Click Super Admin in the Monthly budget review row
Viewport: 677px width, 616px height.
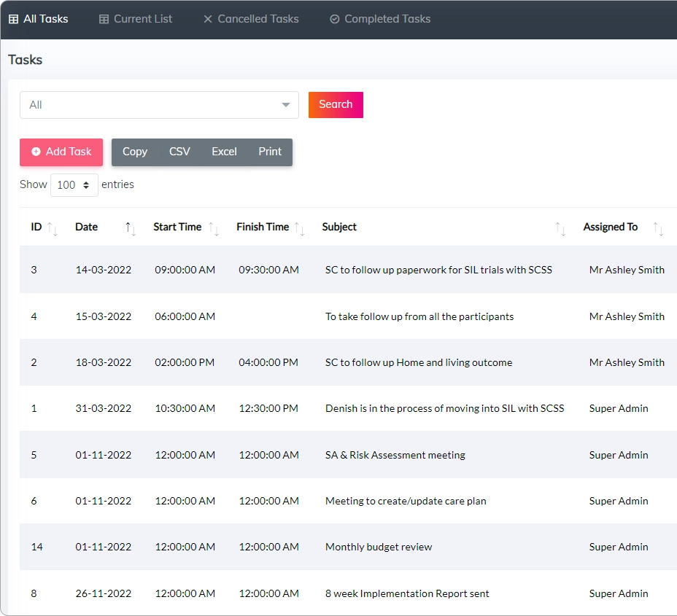pos(619,547)
